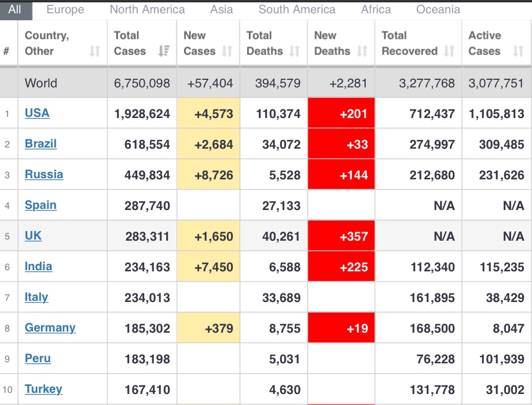Click the Total Cases header text
532x405 pixels.
click(130, 43)
